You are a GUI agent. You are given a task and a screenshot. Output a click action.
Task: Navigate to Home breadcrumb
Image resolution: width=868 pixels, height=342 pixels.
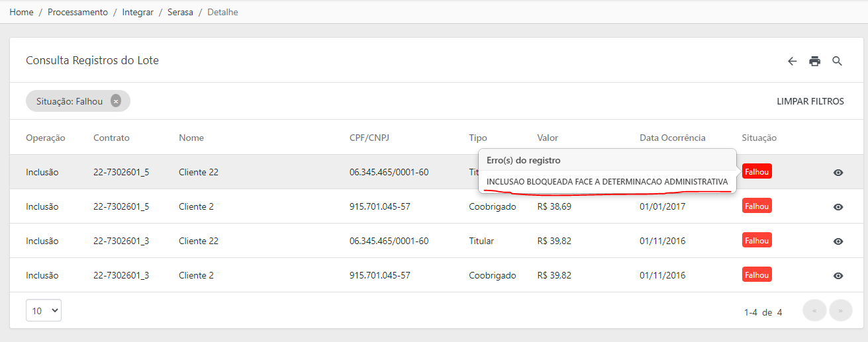click(21, 12)
